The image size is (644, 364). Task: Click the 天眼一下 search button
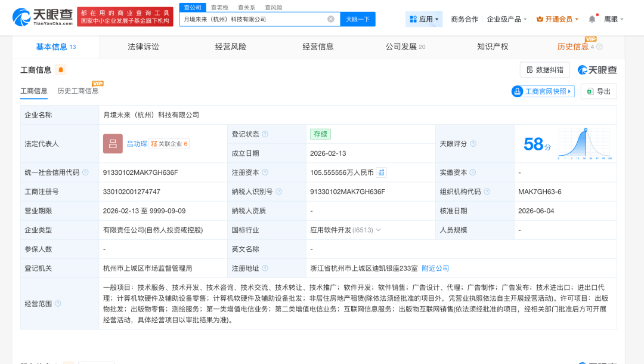pos(358,19)
